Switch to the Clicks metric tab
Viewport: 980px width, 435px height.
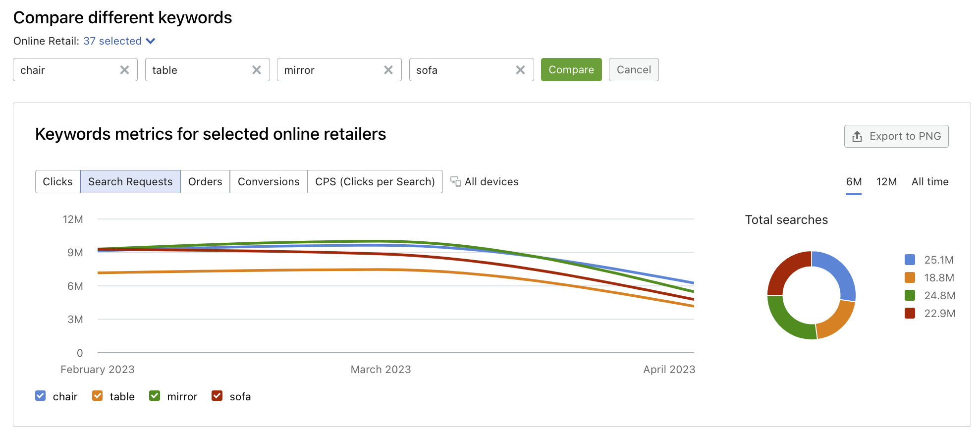click(57, 182)
